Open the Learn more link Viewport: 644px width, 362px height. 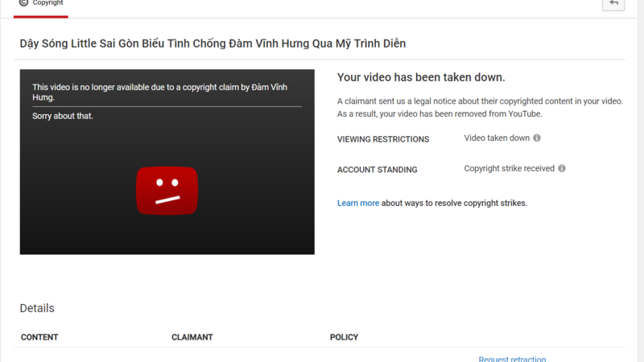point(357,204)
